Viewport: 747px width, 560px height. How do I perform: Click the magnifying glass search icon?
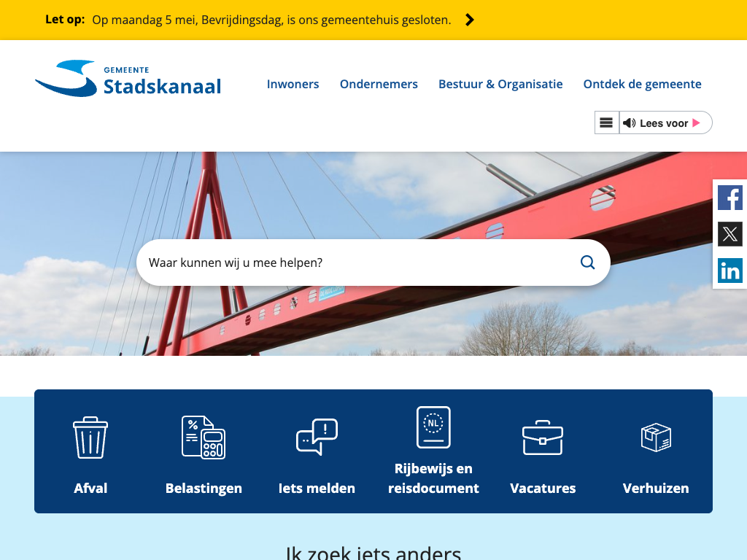[587, 262]
